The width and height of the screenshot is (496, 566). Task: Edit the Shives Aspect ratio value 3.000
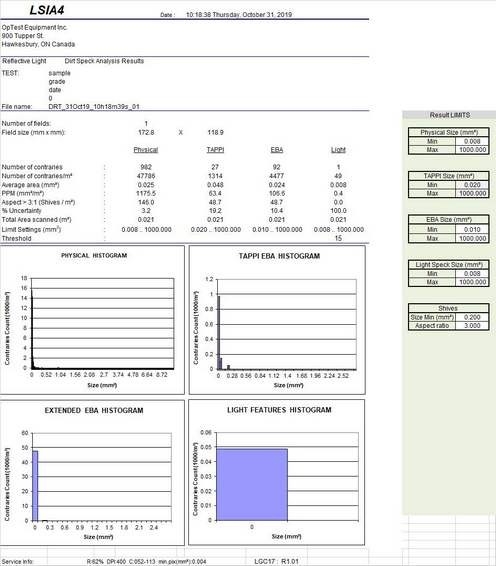(x=472, y=326)
